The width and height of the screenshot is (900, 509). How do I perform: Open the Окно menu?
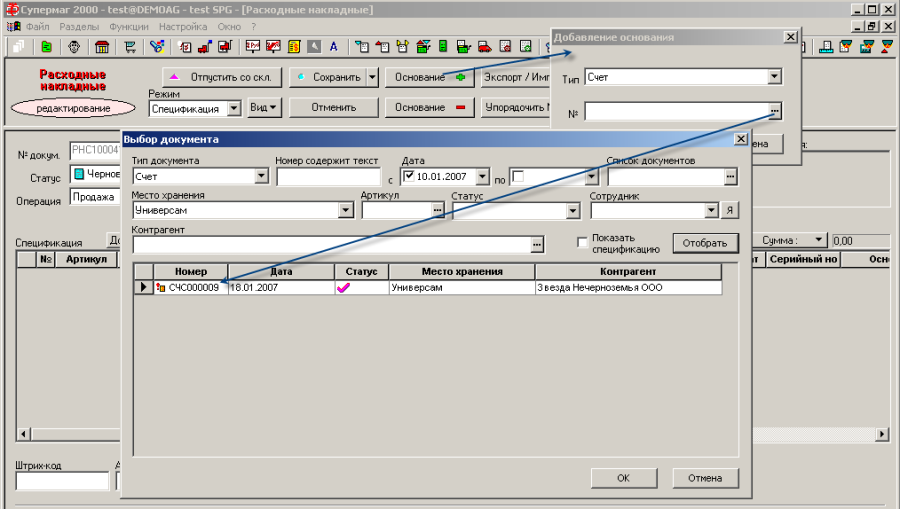(229, 26)
